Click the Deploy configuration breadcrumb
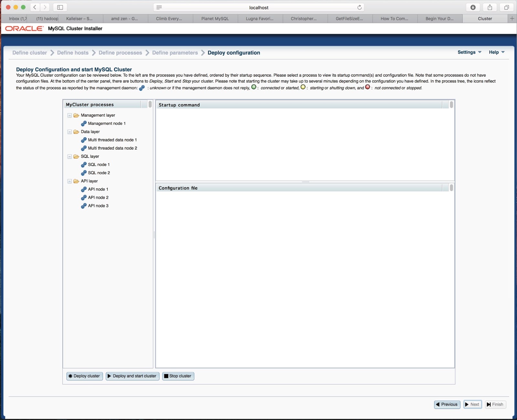This screenshot has width=517, height=420. point(234,53)
